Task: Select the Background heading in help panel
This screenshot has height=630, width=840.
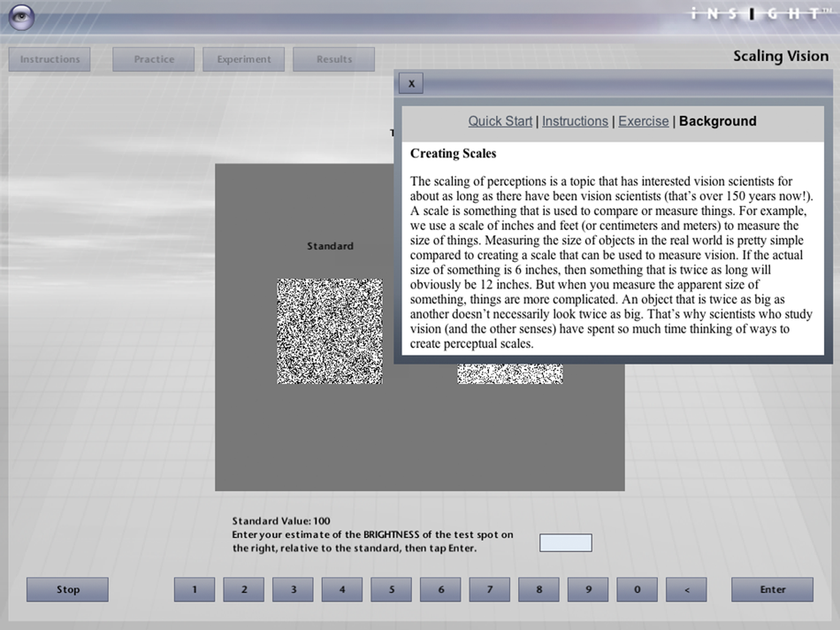Action: (x=717, y=121)
